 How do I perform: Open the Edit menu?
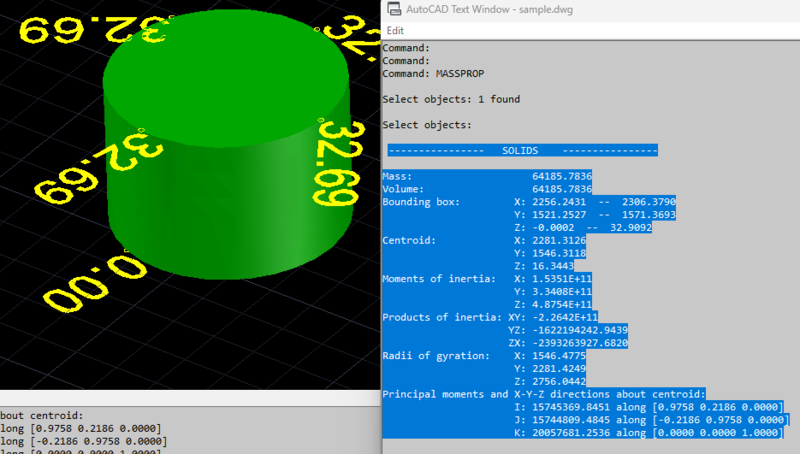coord(395,31)
